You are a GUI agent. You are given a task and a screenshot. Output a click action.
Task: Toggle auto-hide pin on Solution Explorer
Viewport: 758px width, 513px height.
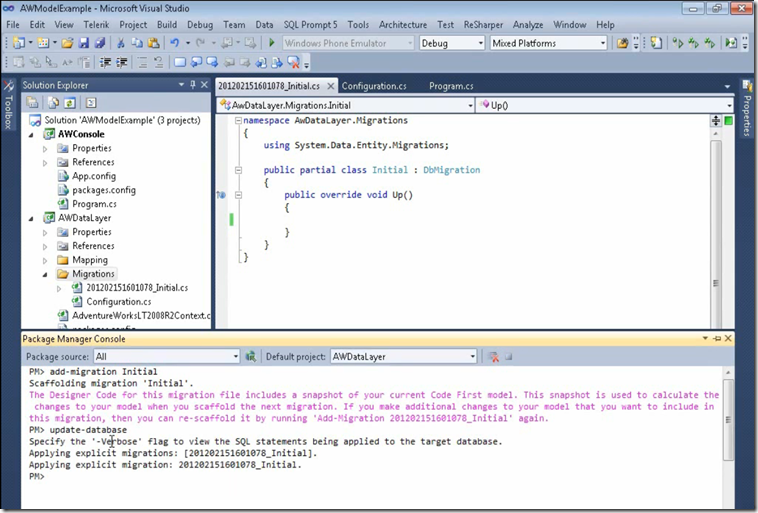[193, 85]
